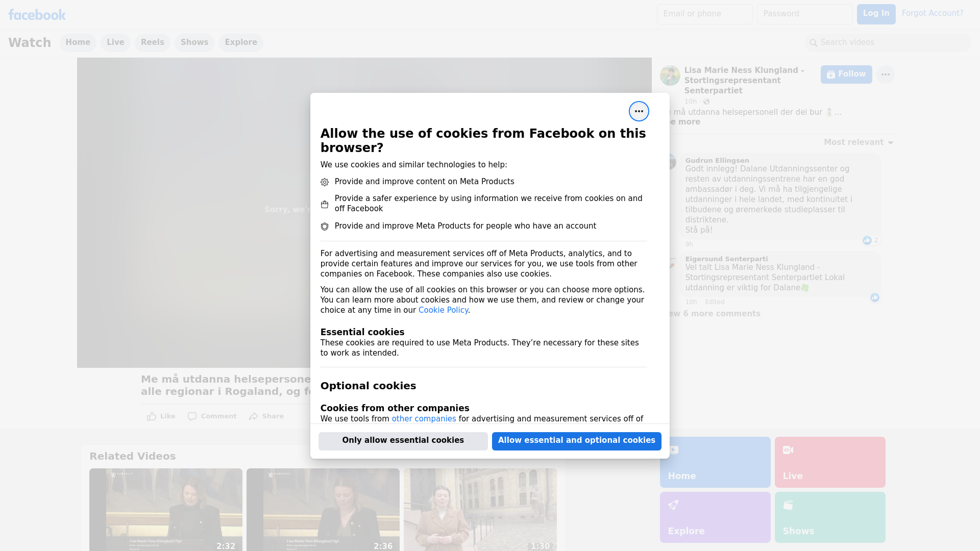
Task: Follow Lisa Marie Ness Klungland page
Action: pyautogui.click(x=846, y=74)
